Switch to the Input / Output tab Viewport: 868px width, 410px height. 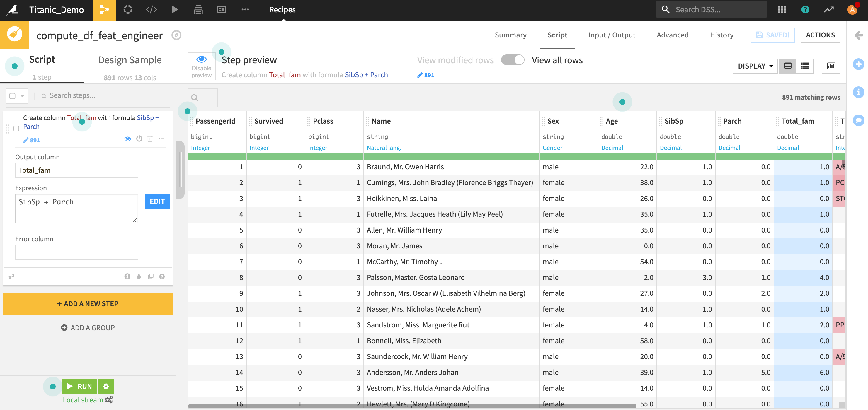pyautogui.click(x=612, y=35)
